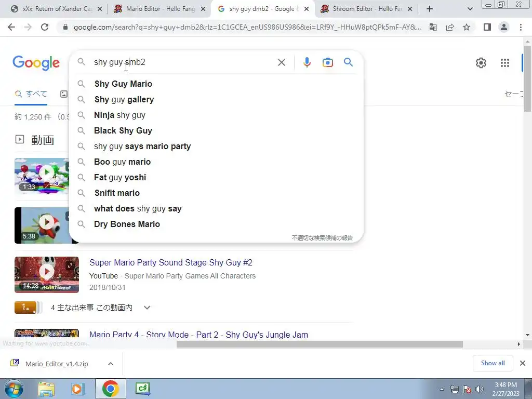Click the address bar URL
The width and height of the screenshot is (532, 399).
[x=247, y=27]
